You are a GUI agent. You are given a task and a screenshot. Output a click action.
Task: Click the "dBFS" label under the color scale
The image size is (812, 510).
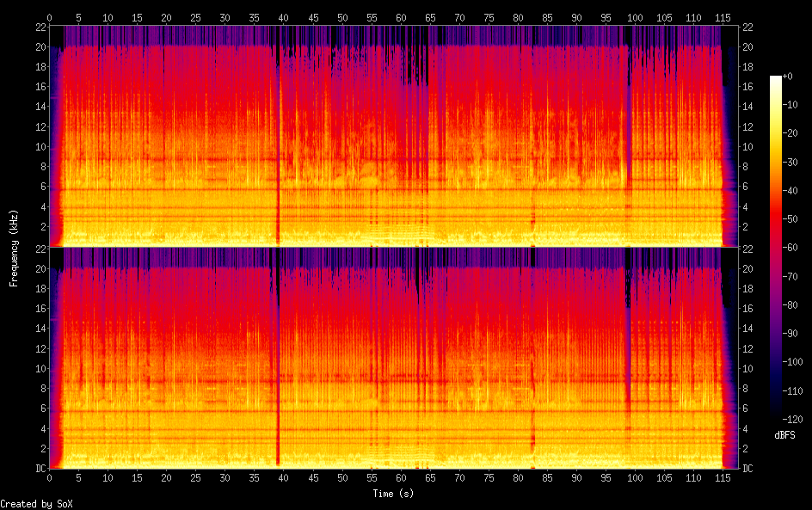pyautogui.click(x=784, y=435)
